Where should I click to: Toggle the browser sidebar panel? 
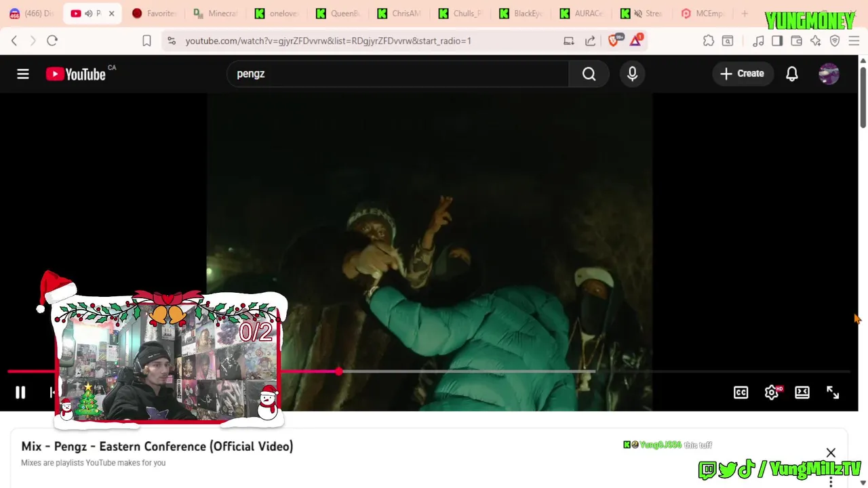[777, 41]
